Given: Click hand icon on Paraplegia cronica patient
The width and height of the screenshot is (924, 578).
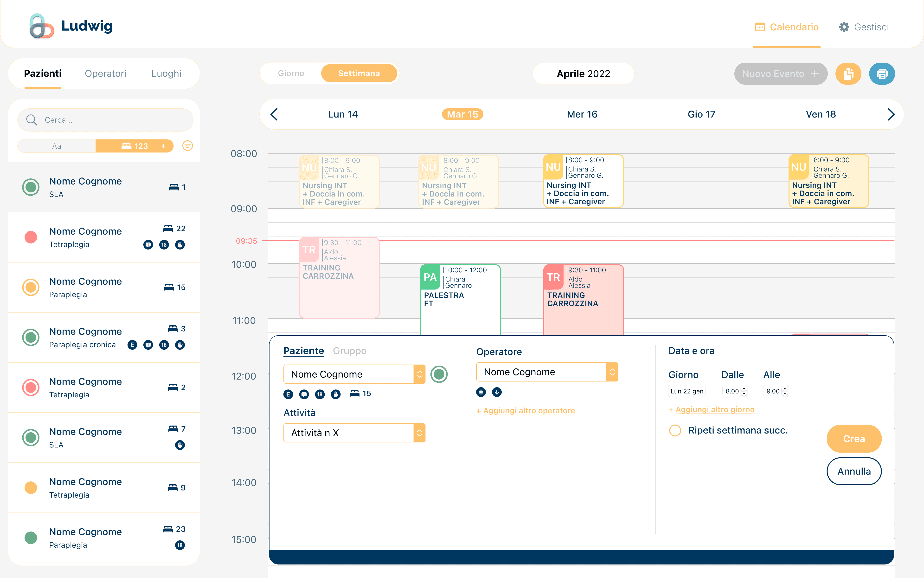Looking at the screenshot, I should tap(180, 345).
